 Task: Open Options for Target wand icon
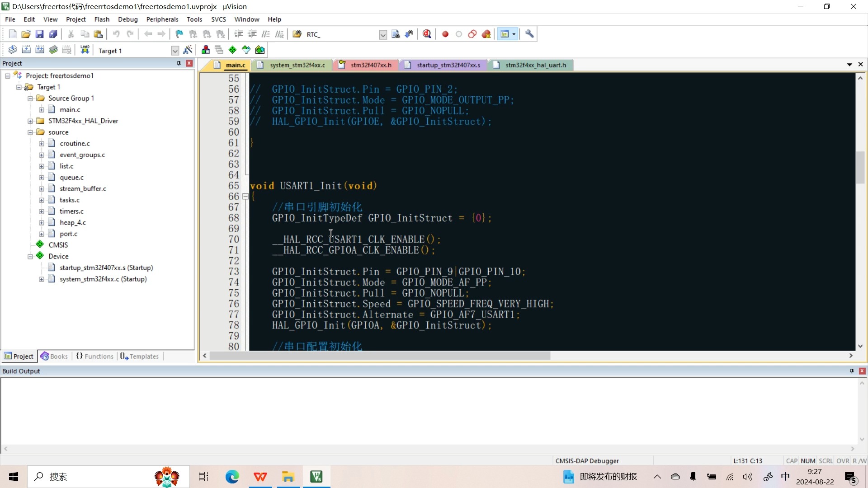188,50
